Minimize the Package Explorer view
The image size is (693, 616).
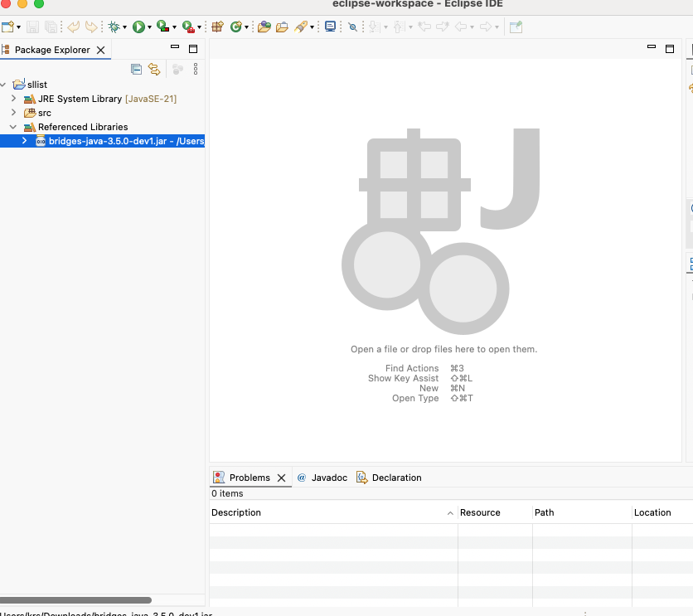tap(175, 46)
